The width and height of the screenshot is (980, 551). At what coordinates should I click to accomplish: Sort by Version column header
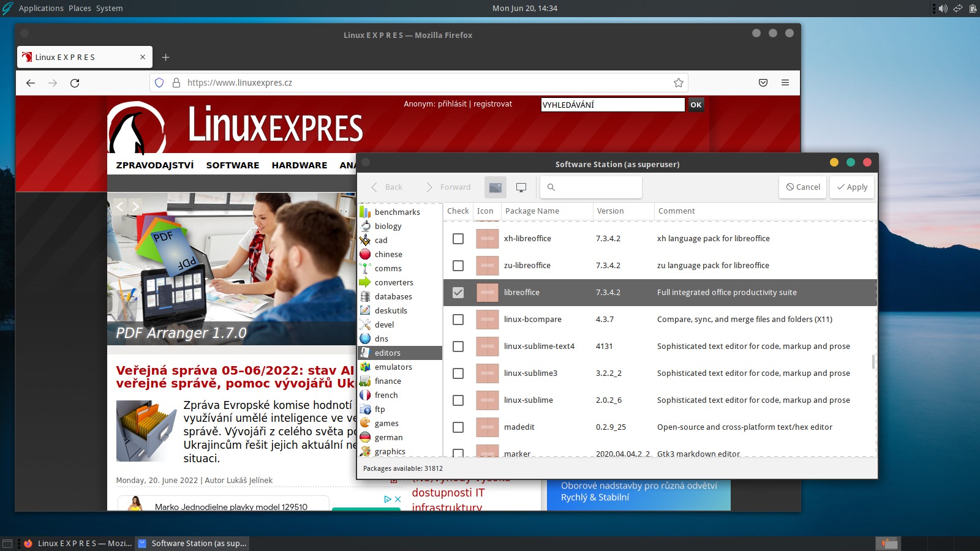click(624, 211)
